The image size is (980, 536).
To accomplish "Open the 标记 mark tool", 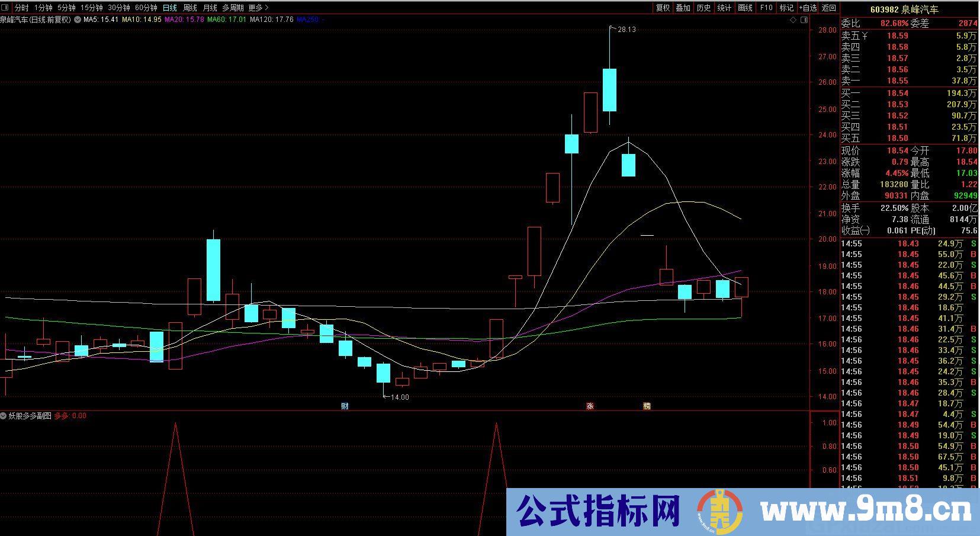I will pos(786,8).
